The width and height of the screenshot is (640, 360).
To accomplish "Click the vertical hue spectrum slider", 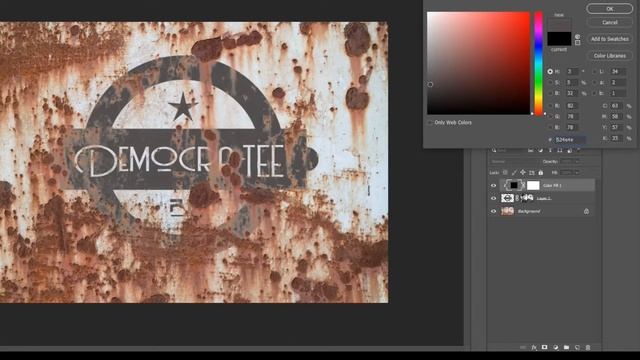I will click(x=539, y=63).
